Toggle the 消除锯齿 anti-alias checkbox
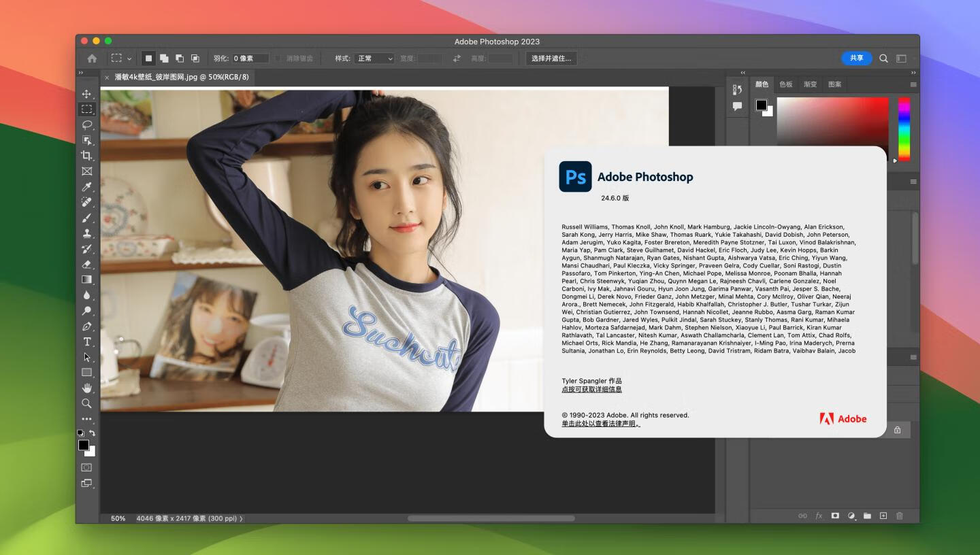 coord(278,58)
